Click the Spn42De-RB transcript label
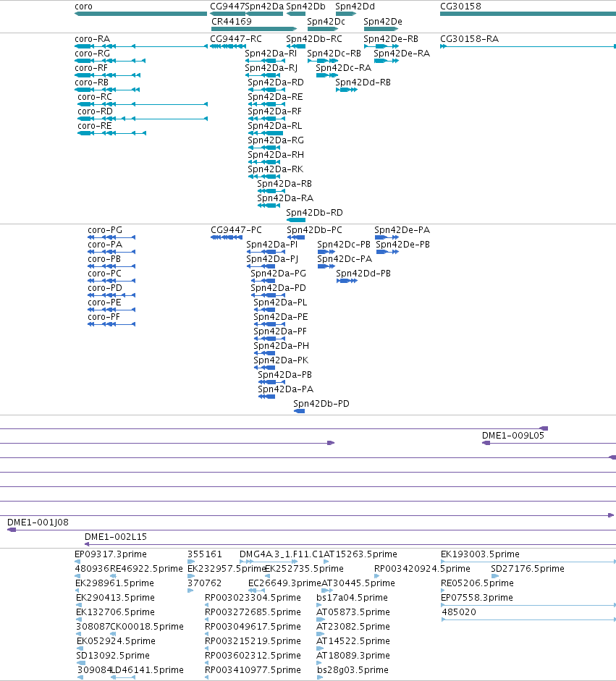This screenshot has width=616, height=681. (391, 39)
